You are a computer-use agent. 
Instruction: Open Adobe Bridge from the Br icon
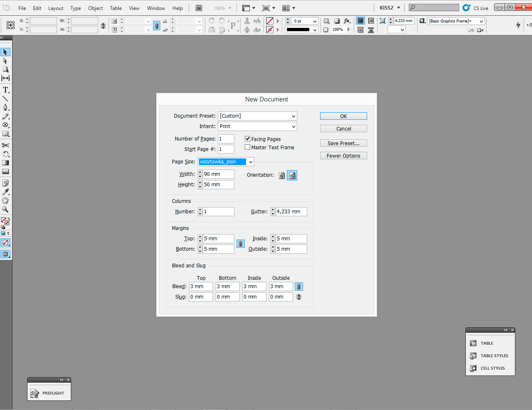pos(199,8)
